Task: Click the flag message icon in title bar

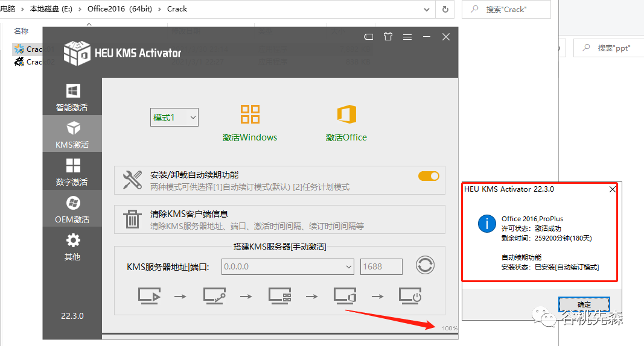Action: tap(369, 37)
